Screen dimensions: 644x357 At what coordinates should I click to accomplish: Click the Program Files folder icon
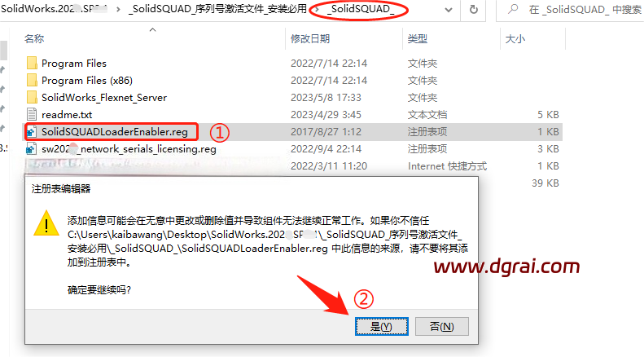tap(32, 63)
